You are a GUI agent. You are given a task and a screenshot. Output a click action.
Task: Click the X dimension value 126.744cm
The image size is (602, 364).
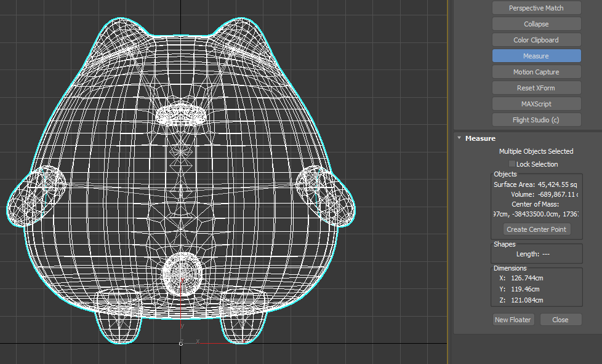coord(527,278)
